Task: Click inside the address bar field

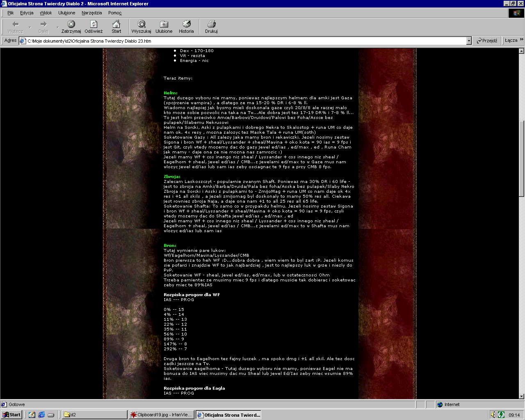Action: pyautogui.click(x=246, y=41)
